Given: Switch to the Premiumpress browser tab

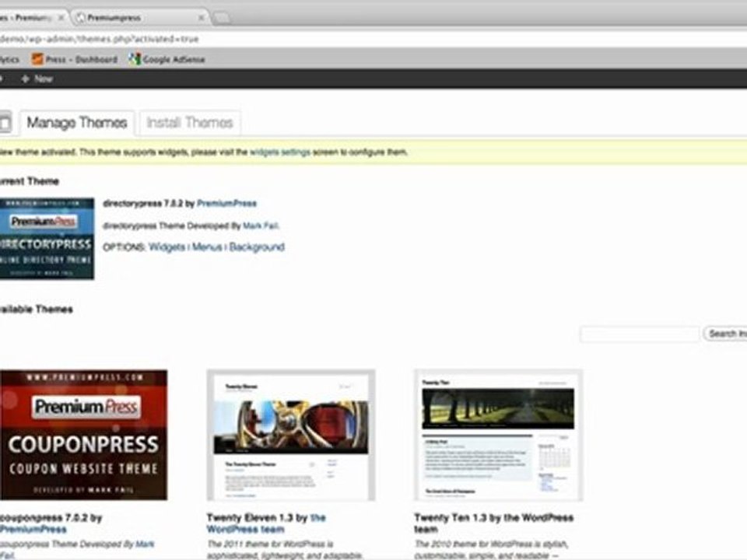Looking at the screenshot, I should click(x=139, y=18).
